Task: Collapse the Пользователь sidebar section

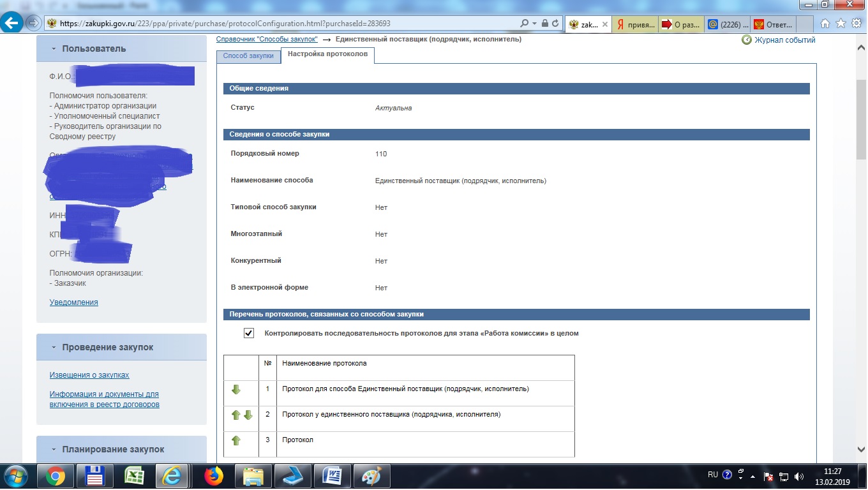Action: (54, 49)
